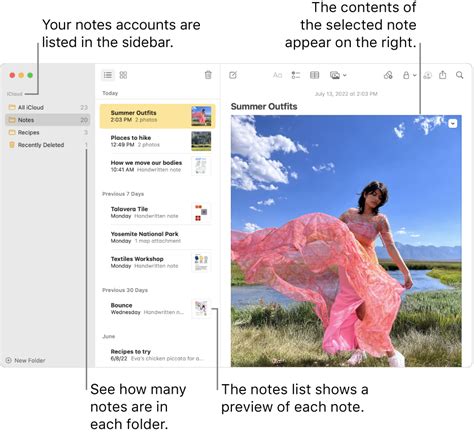This screenshot has width=474, height=436.
Task: Click the June section header
Action: click(x=108, y=336)
